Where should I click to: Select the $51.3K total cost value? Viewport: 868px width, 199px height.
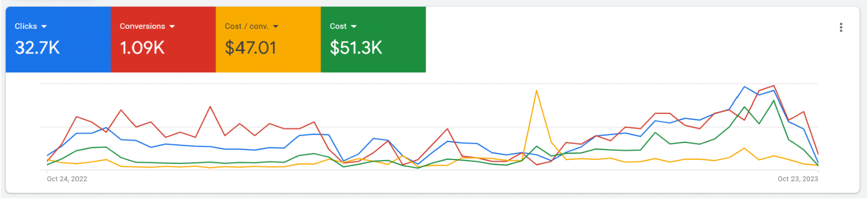point(356,47)
